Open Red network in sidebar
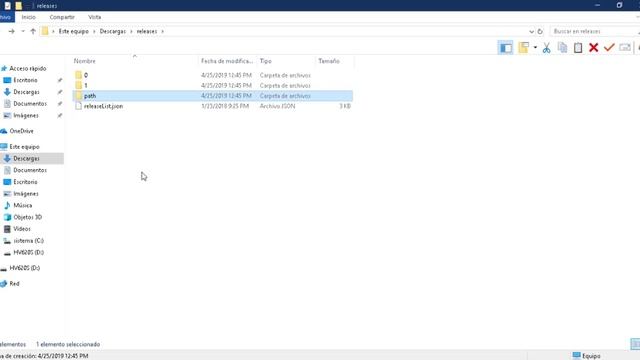 point(14,284)
